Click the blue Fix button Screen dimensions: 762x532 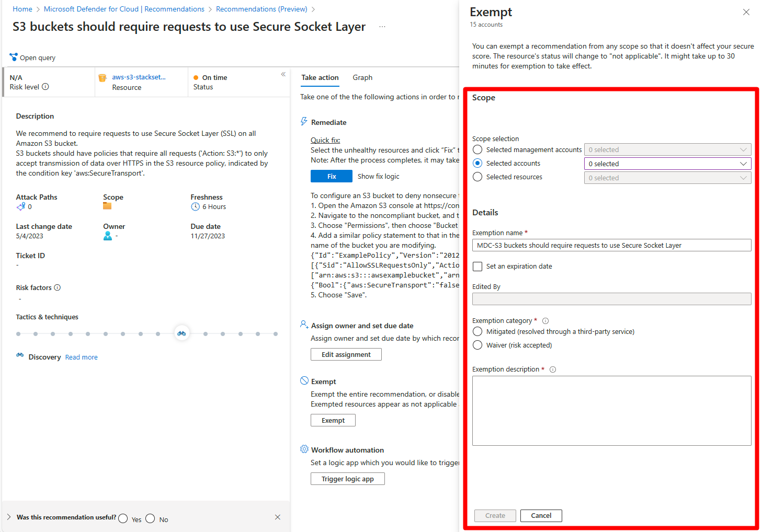tap(332, 176)
